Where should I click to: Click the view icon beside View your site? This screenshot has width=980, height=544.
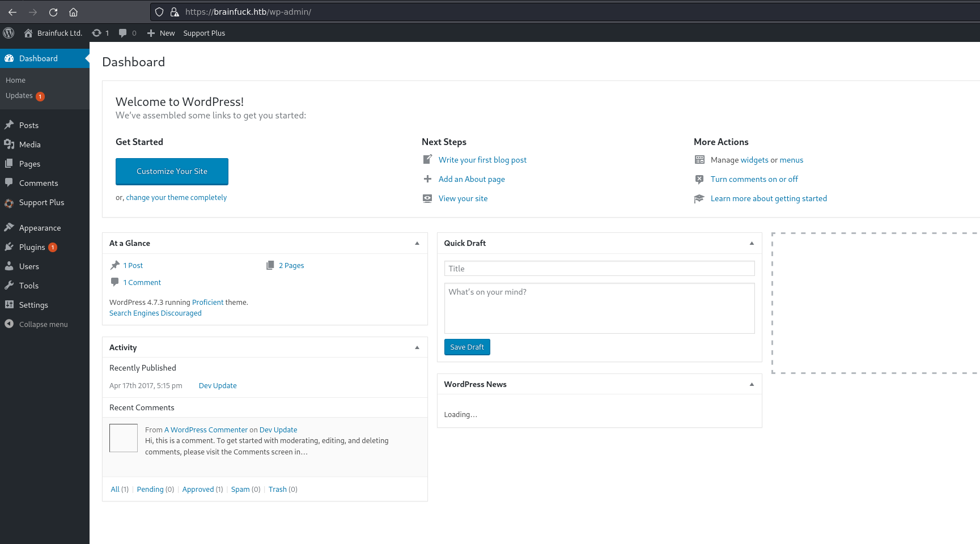pyautogui.click(x=427, y=198)
